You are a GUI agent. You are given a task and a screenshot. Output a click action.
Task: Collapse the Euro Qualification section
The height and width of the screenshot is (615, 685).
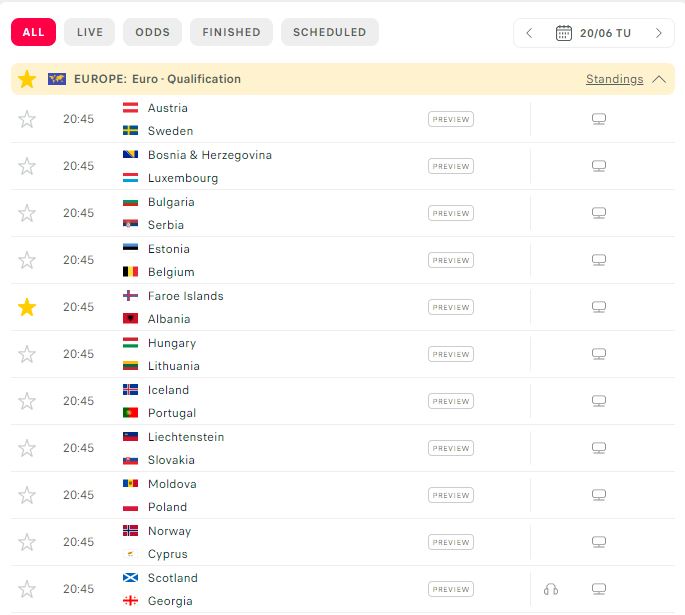point(658,79)
